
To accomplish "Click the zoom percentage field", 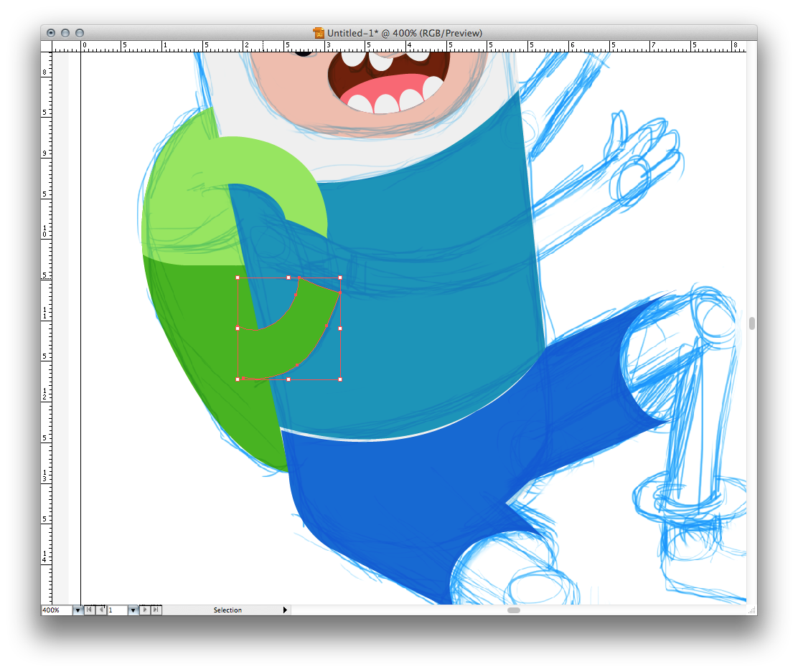I will (56, 610).
